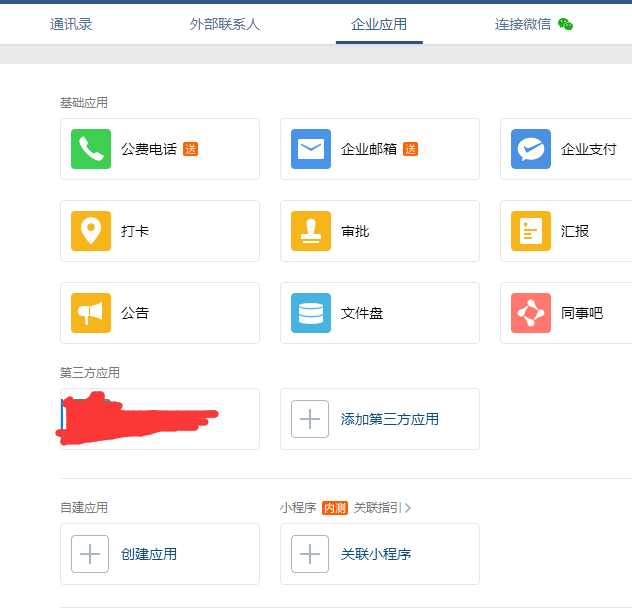Open the 企业邮箱 blue envelope icon
The image size is (632, 613).
(x=311, y=149)
